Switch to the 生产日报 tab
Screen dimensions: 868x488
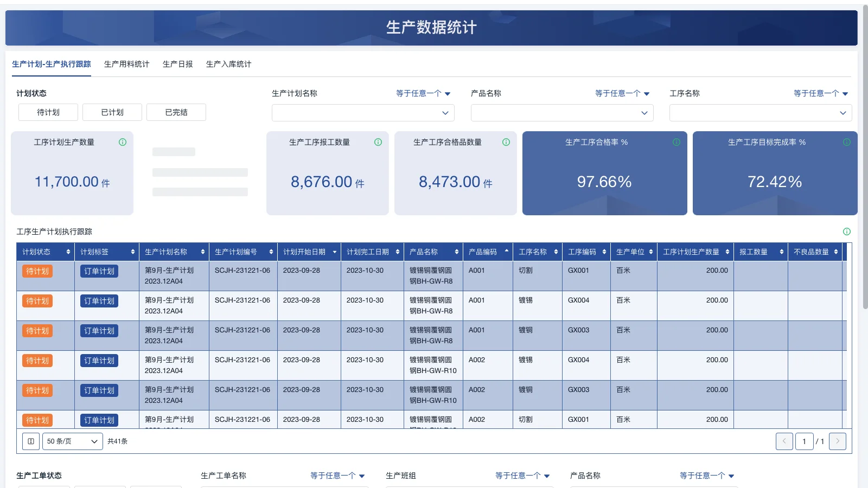tap(177, 63)
